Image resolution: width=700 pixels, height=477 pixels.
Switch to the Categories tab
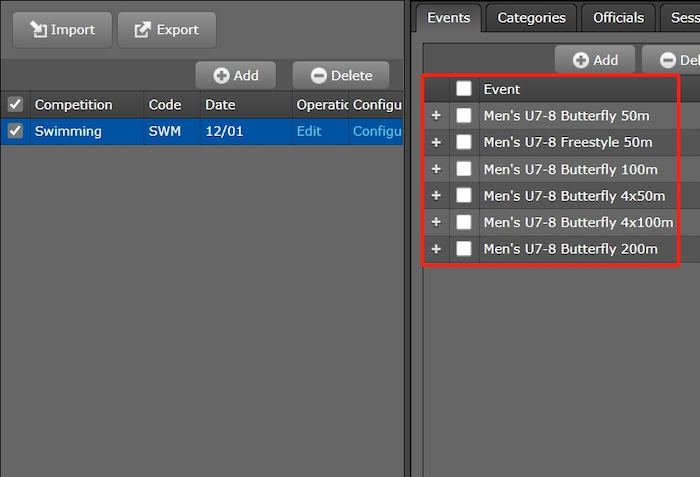pyautogui.click(x=531, y=17)
